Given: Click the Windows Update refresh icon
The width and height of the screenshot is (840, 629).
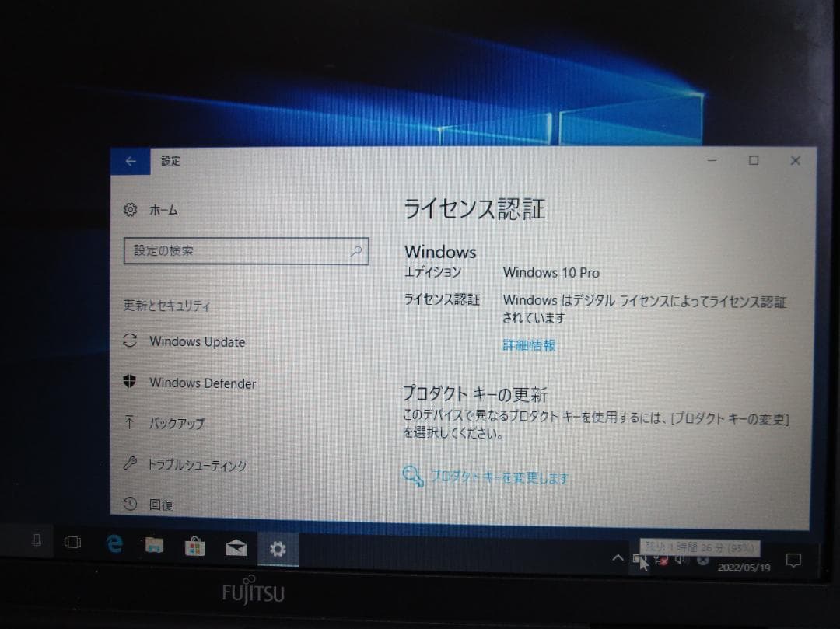Looking at the screenshot, I should point(130,341).
